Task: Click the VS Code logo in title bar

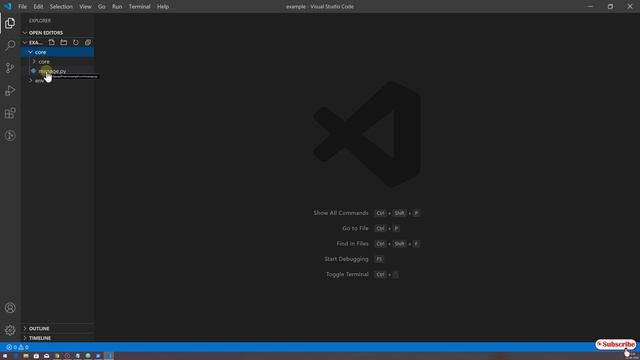Action: coord(8,6)
